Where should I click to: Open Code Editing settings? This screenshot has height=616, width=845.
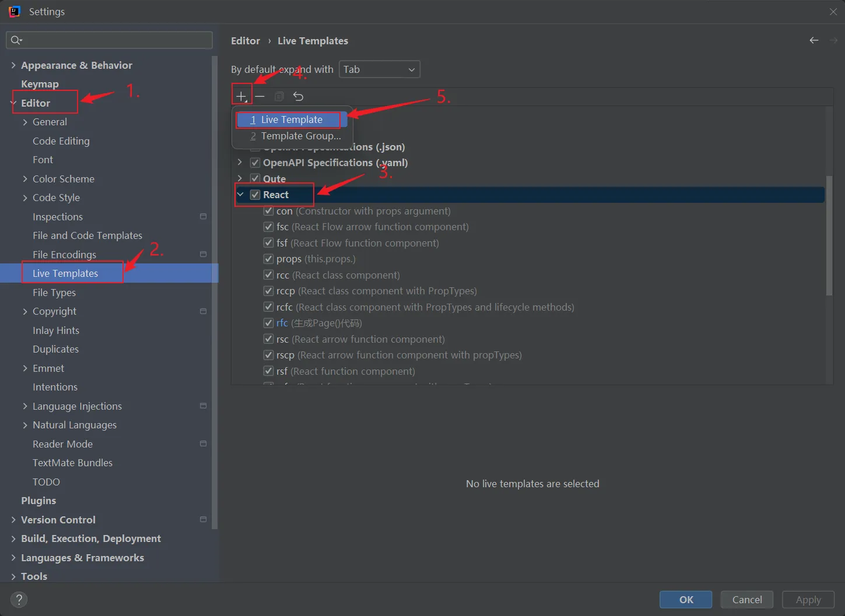pos(61,141)
